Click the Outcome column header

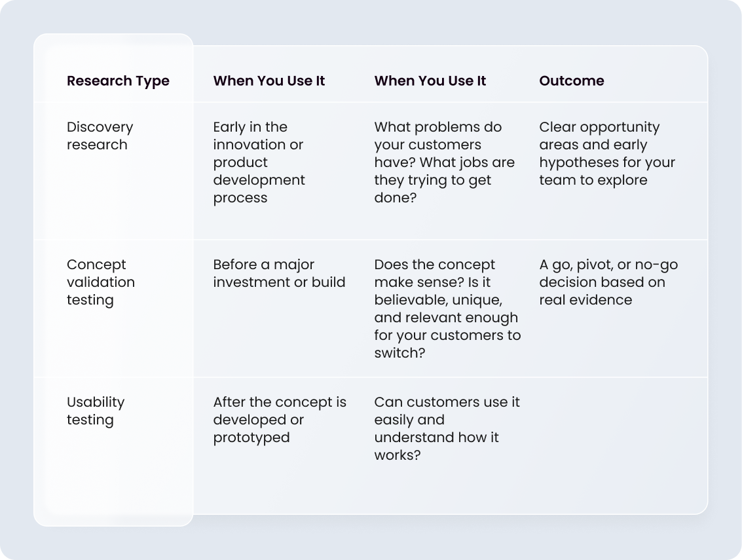click(x=572, y=81)
